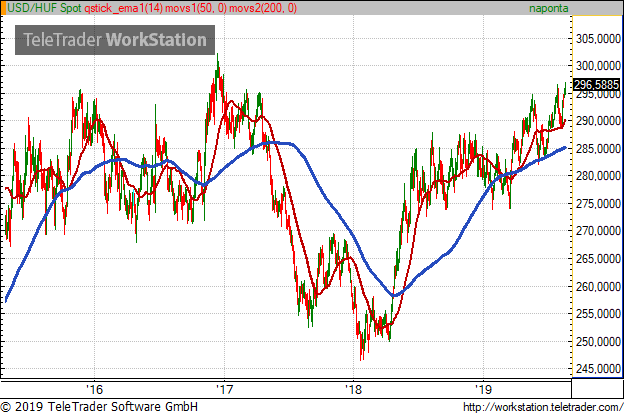Select the qstick_ema1(14) indicator label
The height and width of the screenshot is (416, 624).
click(123, 8)
